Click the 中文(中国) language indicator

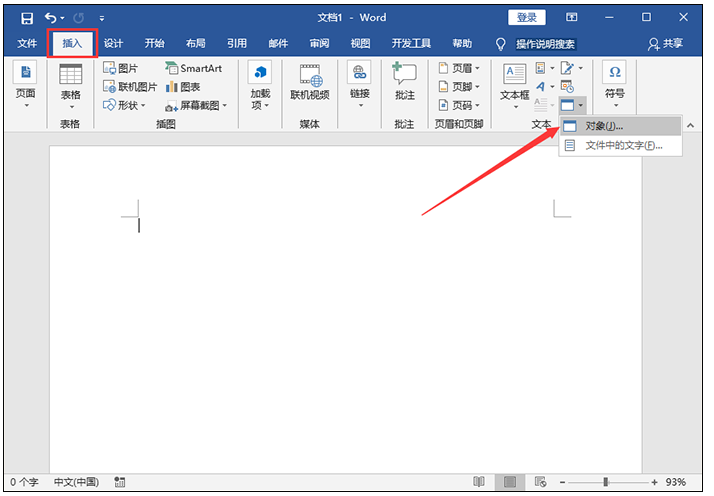click(76, 482)
